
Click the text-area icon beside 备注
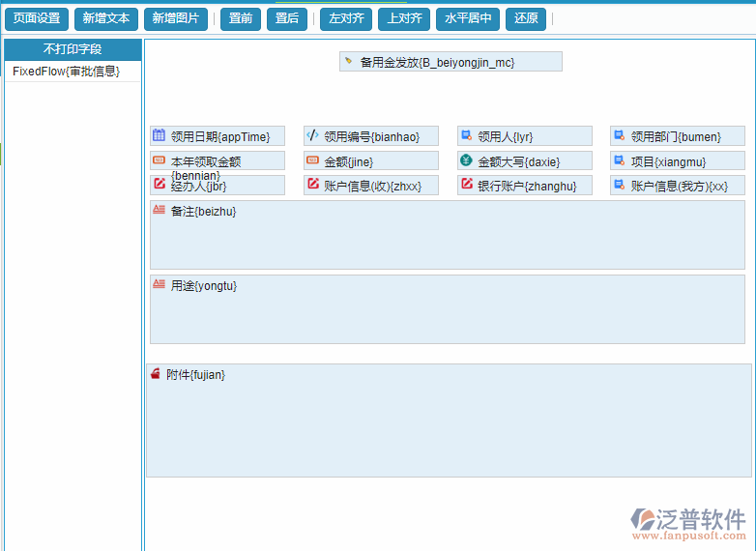click(159, 210)
